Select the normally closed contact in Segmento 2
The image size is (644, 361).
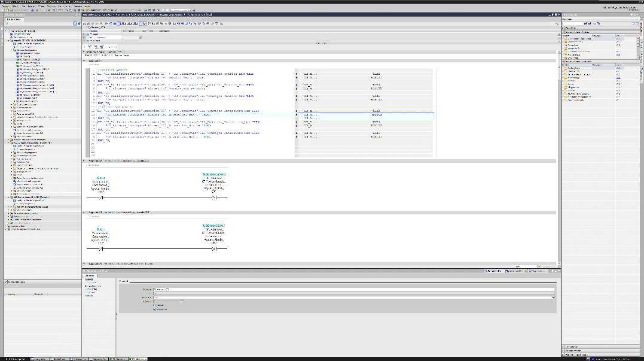102,198
